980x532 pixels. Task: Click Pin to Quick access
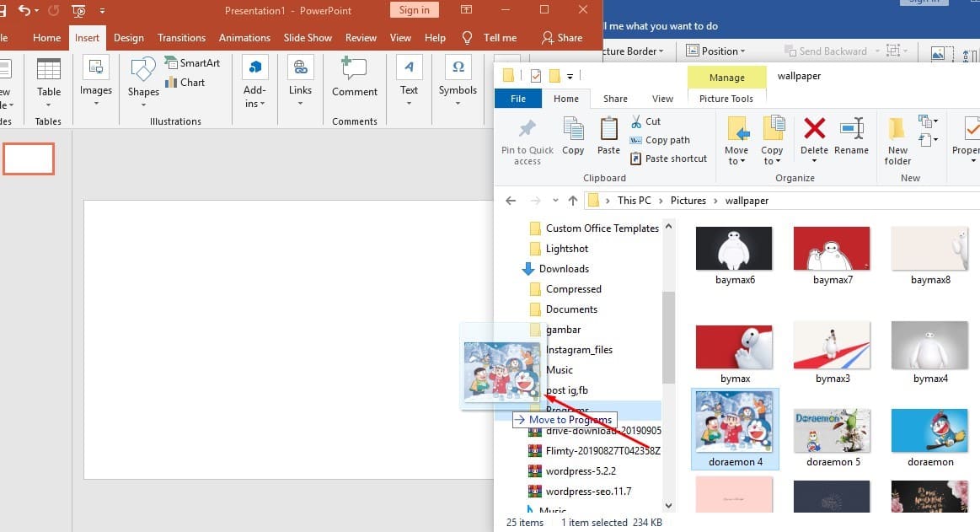coord(527,142)
